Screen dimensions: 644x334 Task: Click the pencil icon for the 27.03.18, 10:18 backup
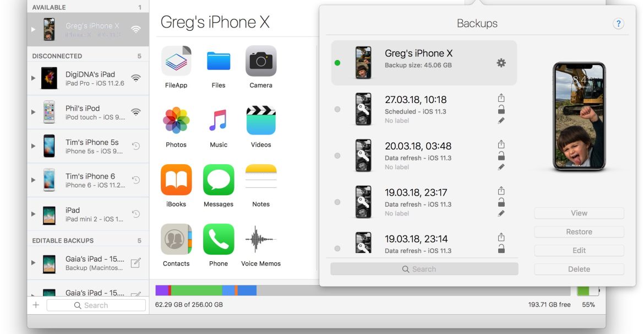(501, 121)
